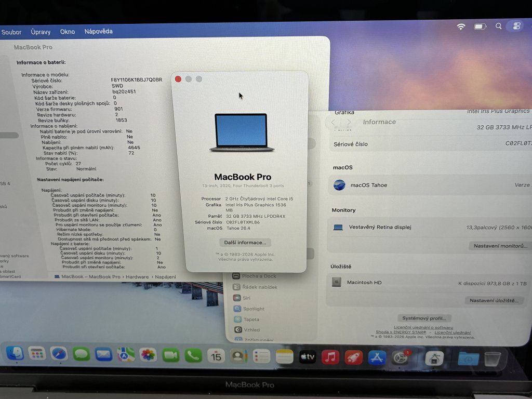Open the Nápověda menu
532x399 pixels.
click(x=99, y=32)
